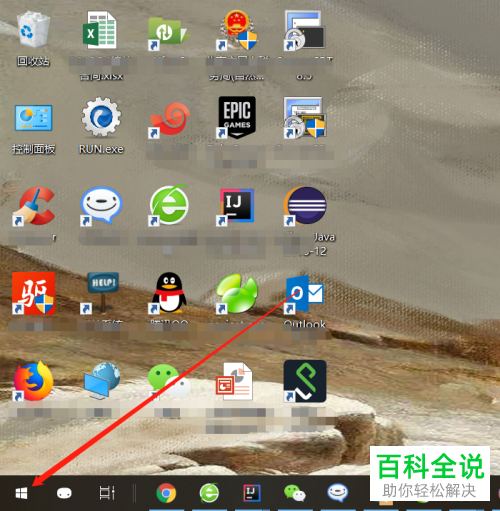
Task: Open the tools window shortcut with keys
Action: [x=304, y=31]
